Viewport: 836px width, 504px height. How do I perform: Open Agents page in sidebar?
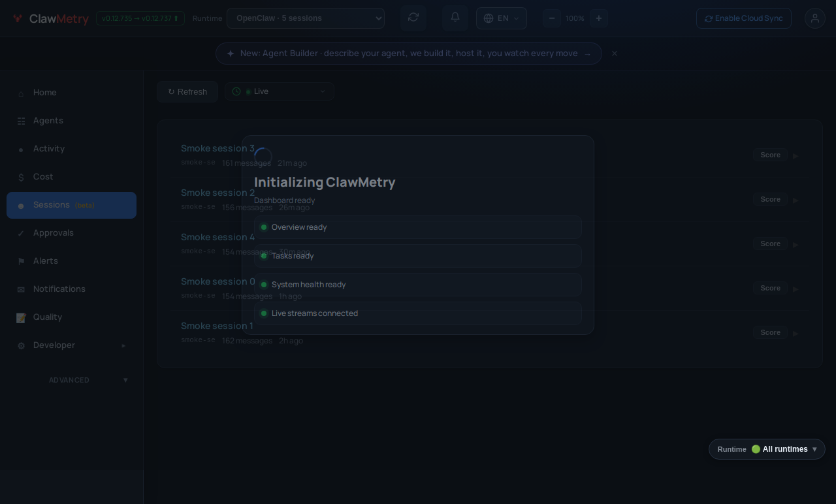[x=72, y=121]
